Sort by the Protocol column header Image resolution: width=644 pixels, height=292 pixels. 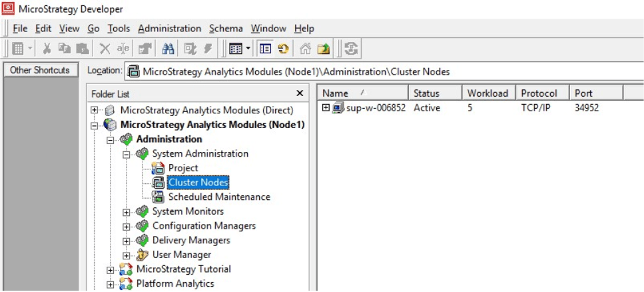pos(543,93)
